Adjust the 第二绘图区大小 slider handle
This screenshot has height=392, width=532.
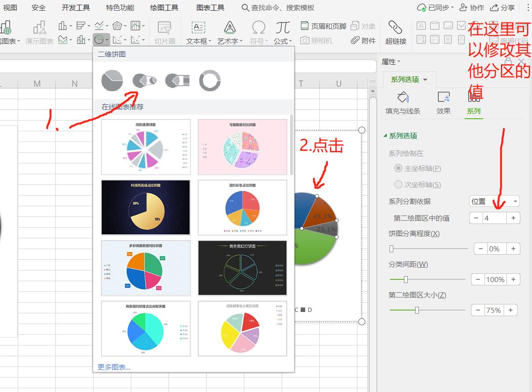(417, 310)
